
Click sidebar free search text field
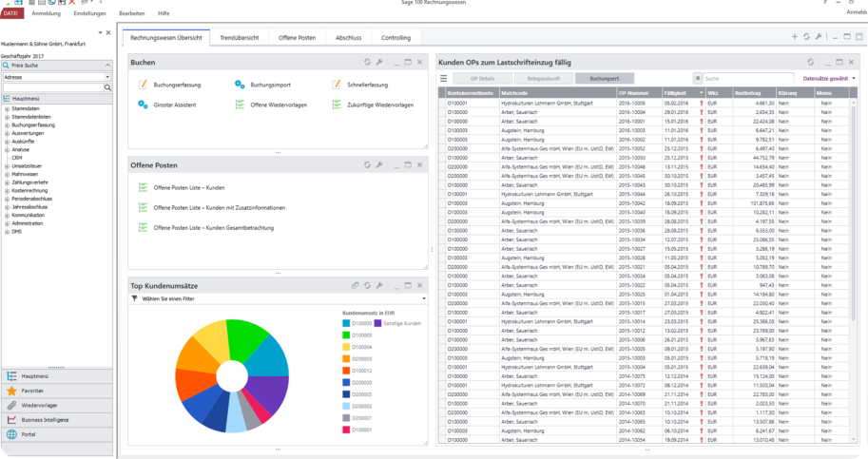tap(52, 87)
